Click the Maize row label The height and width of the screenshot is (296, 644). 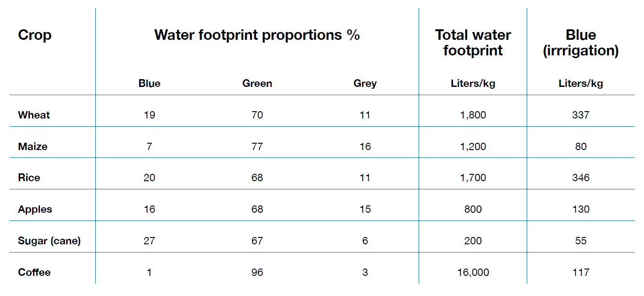pos(33,147)
